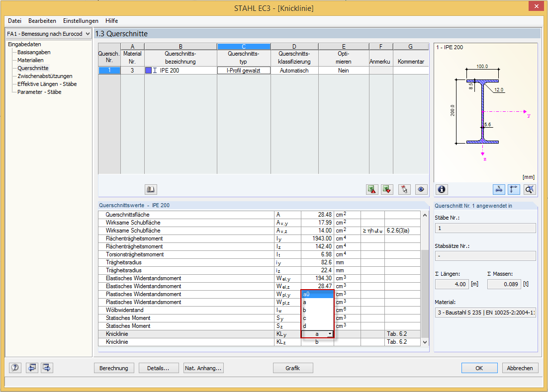Click the Knicklinie KLz value b
Viewport: 548px width, 392px height.
pyautogui.click(x=317, y=342)
